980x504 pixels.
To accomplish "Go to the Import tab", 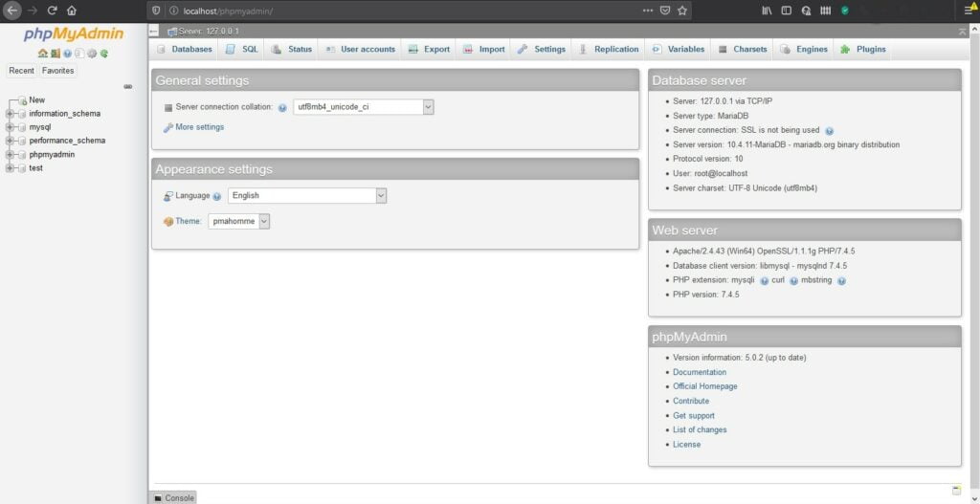I will point(484,50).
